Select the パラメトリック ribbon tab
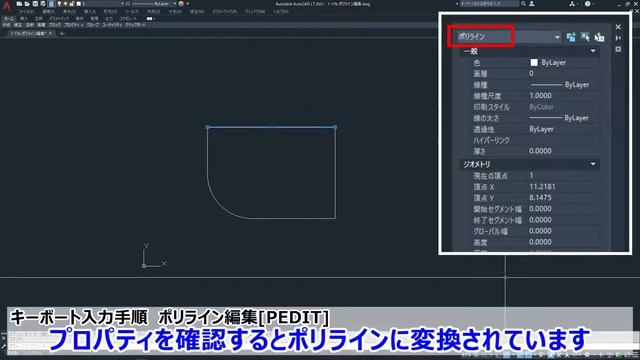This screenshot has width=640, height=360. pos(59,18)
